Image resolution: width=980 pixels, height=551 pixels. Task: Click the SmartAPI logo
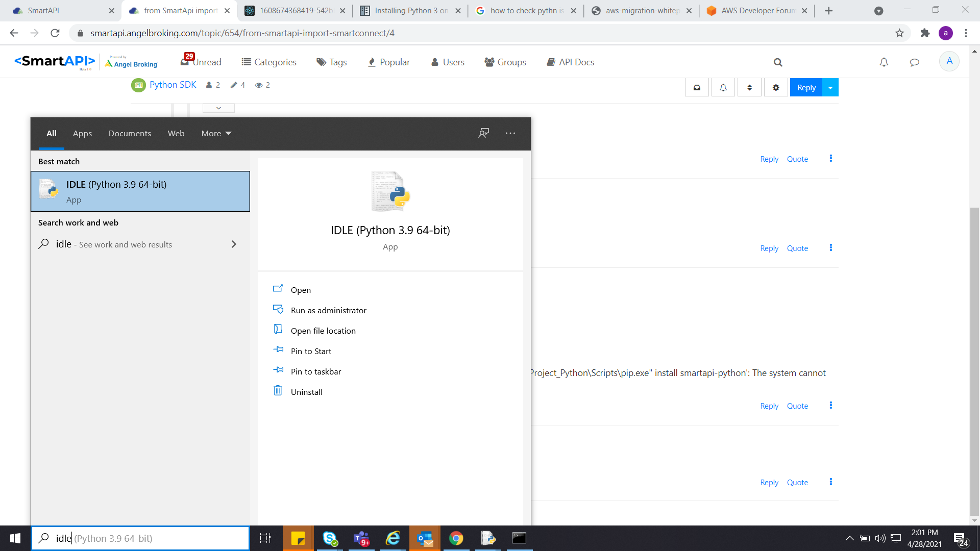54,62
